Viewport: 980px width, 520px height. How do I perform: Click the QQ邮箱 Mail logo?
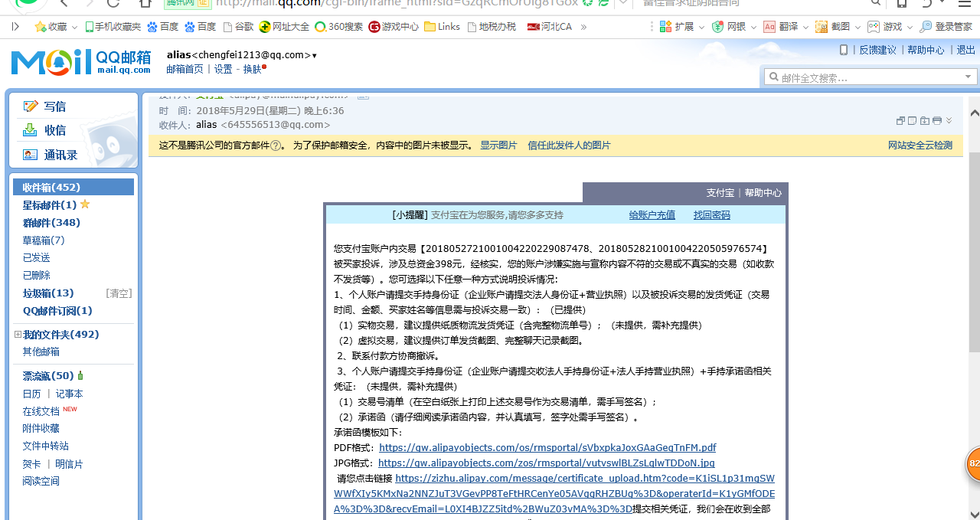coord(81,61)
